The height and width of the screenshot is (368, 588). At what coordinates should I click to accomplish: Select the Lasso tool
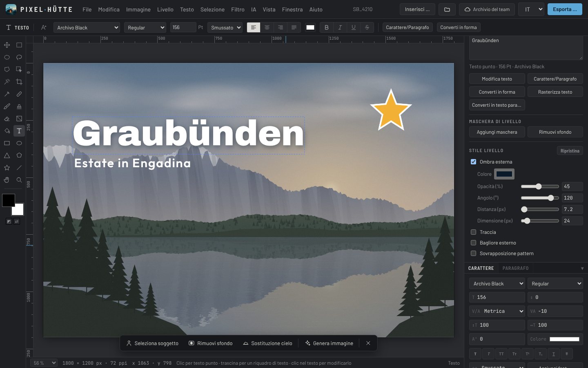pyautogui.click(x=19, y=57)
